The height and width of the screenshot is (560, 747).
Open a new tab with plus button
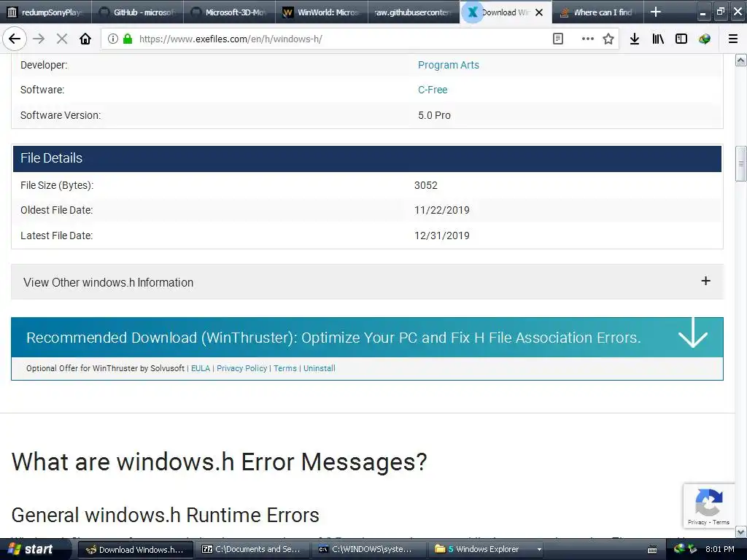[656, 12]
